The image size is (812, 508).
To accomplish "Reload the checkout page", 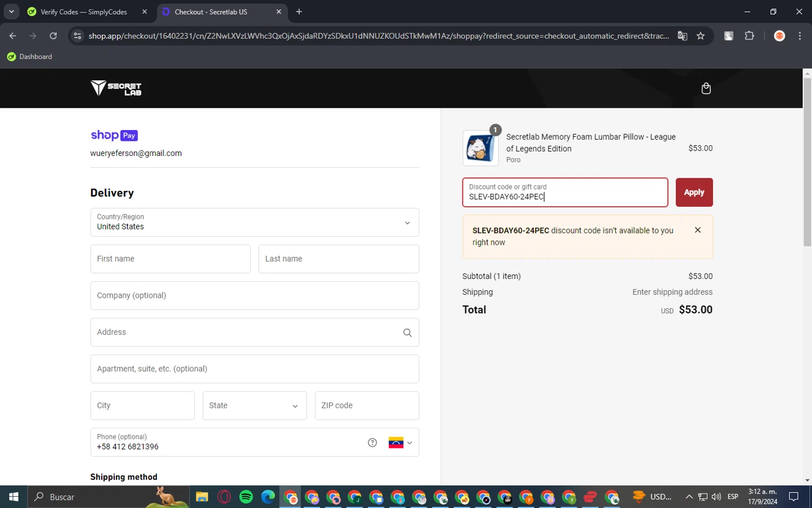I will point(53,36).
